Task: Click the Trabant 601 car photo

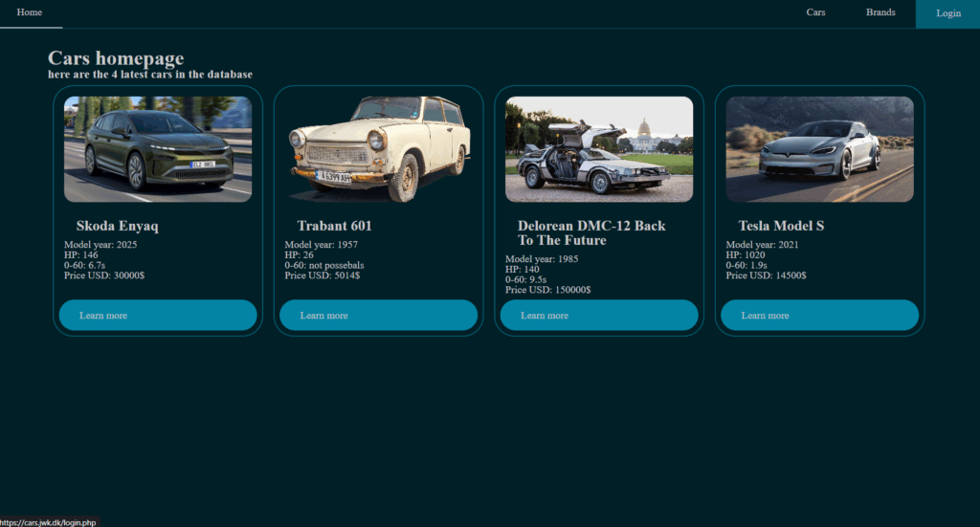Action: 379,149
